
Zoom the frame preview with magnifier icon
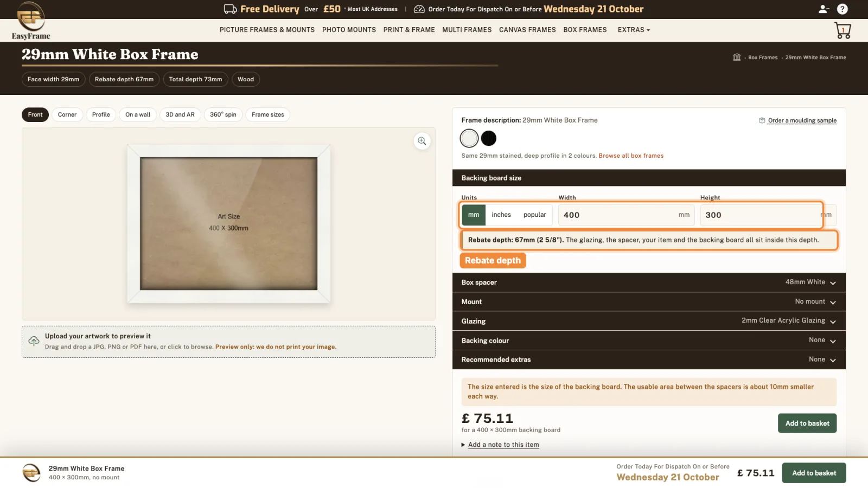click(x=422, y=141)
